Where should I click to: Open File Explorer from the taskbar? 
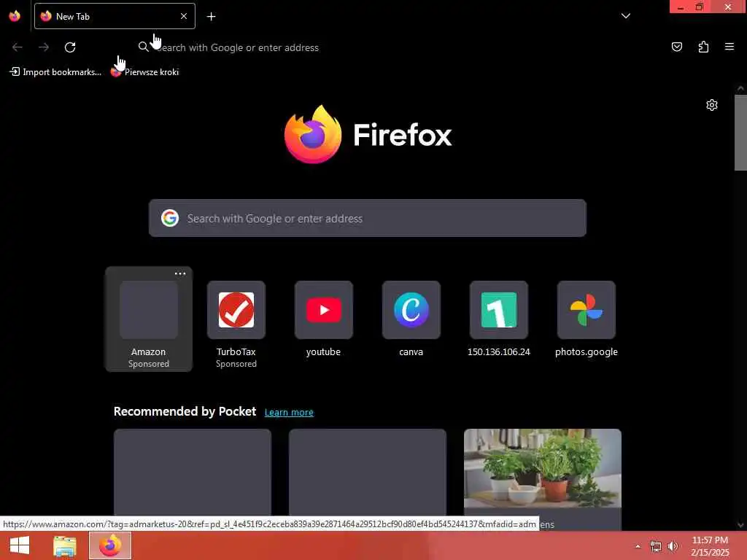(x=65, y=545)
